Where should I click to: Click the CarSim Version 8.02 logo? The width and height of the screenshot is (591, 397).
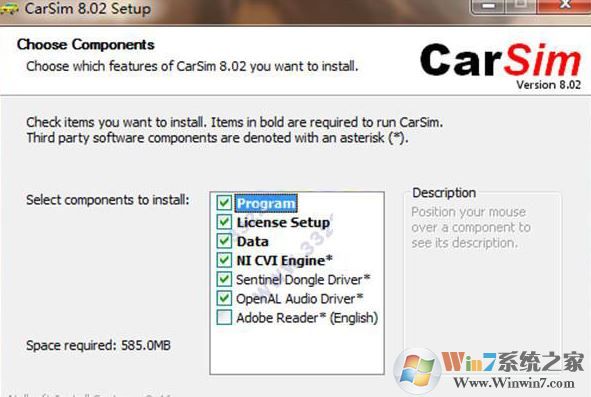(501, 66)
